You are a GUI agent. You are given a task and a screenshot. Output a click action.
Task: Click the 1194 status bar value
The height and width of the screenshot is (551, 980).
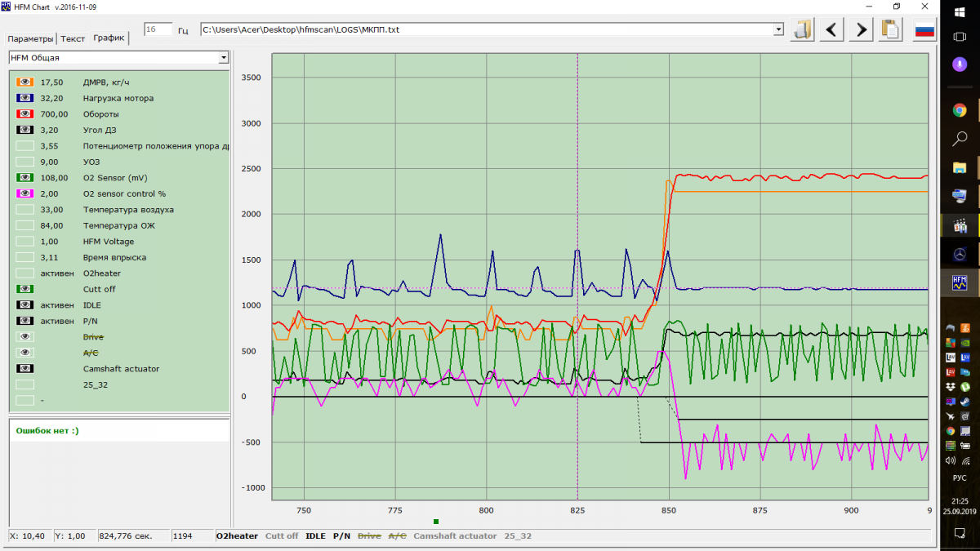185,536
